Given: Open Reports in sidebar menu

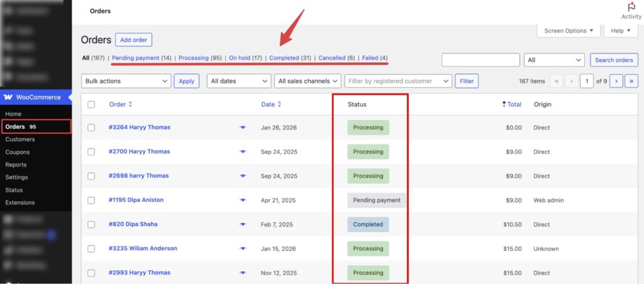Looking at the screenshot, I should click(16, 165).
